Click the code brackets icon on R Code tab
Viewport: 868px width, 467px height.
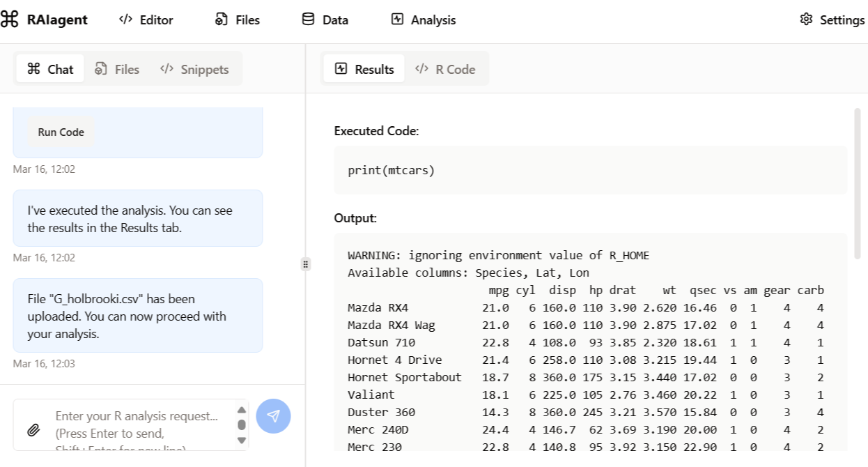(x=421, y=68)
